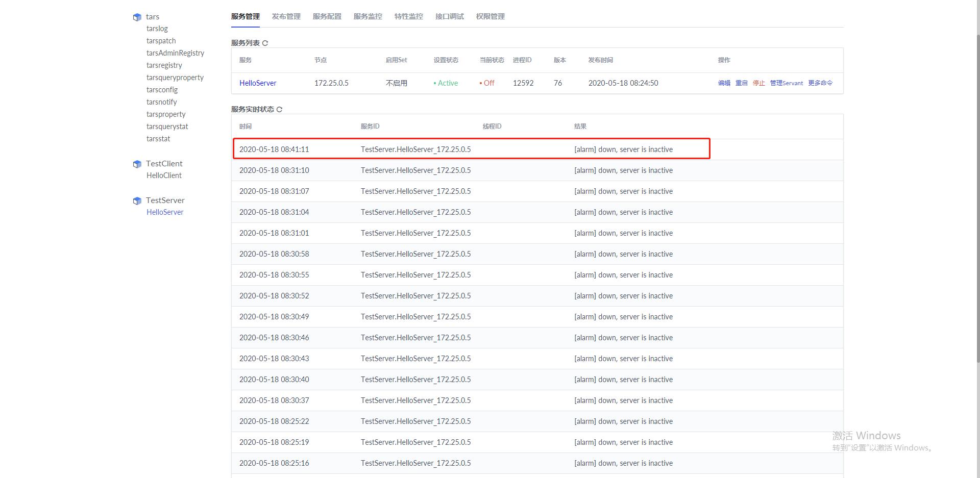The width and height of the screenshot is (980, 478).
Task: Open the HelloServer link in the service table
Action: coord(258,83)
